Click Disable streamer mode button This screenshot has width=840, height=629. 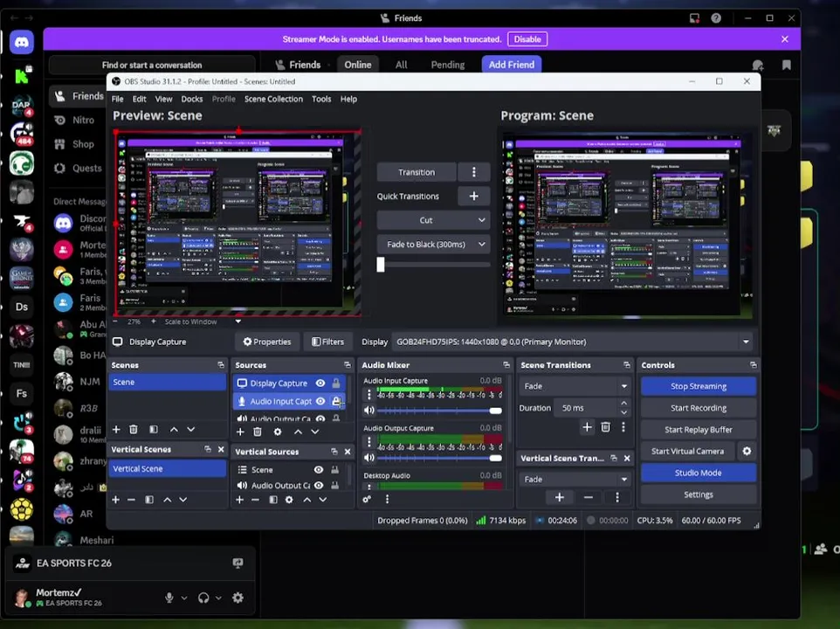527,39
